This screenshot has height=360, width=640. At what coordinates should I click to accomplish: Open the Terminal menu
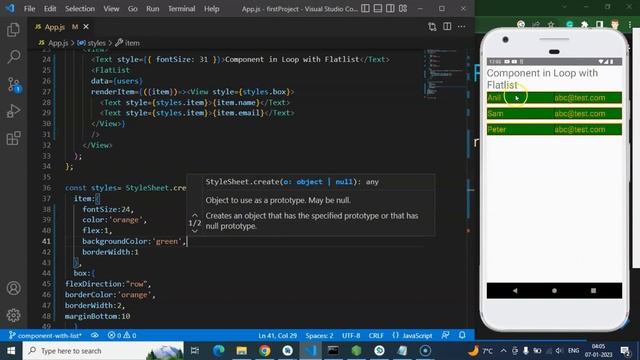181,9
